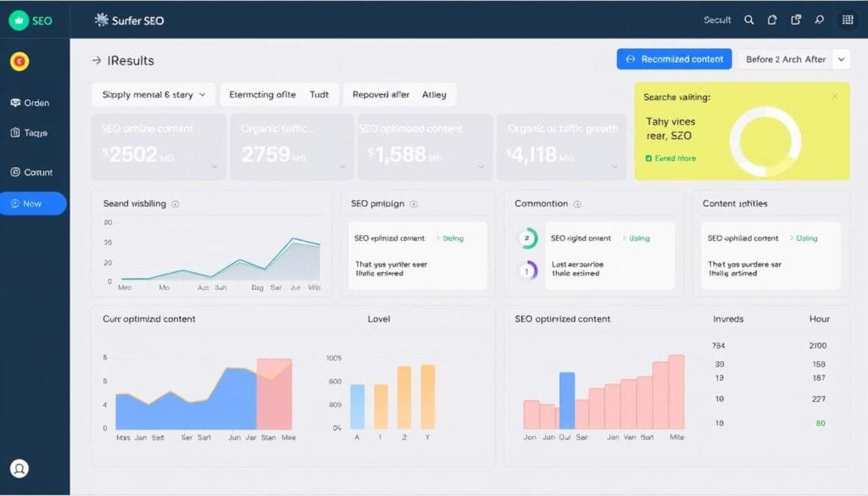Select the purple circular indicator numbered 1
Image resolution: width=868 pixels, height=496 pixels.
coord(526,270)
